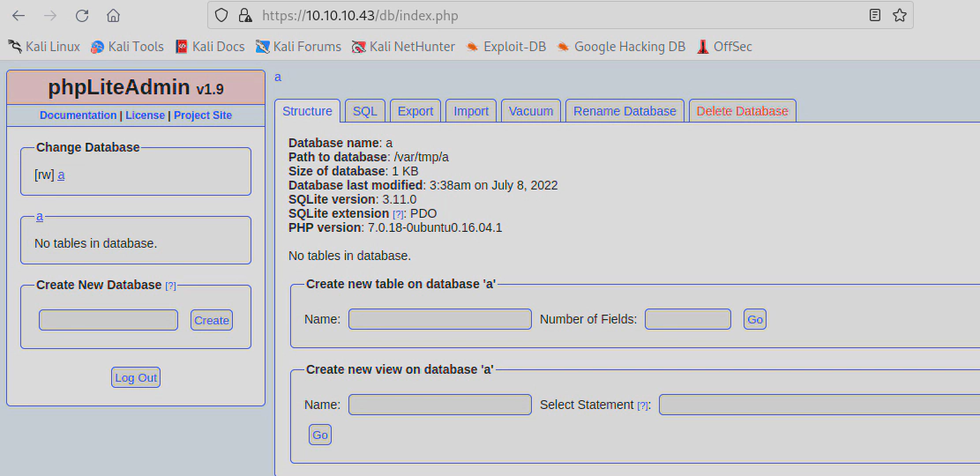Open the OffSec bookmark

(x=723, y=47)
